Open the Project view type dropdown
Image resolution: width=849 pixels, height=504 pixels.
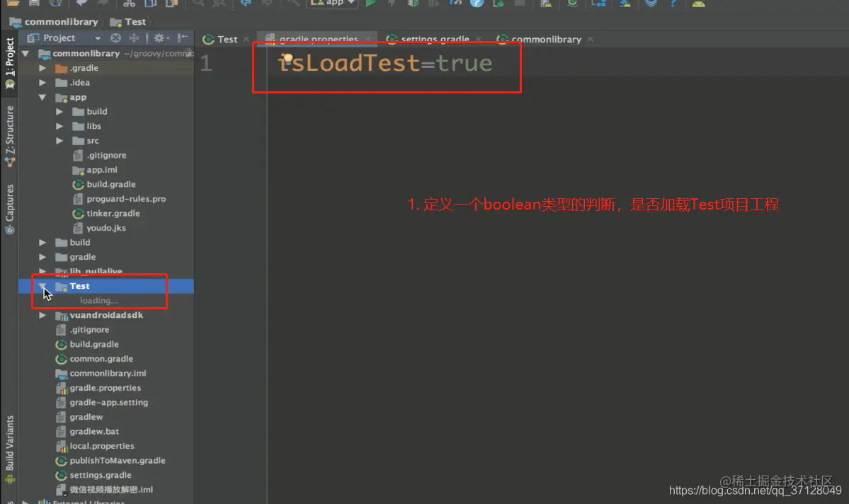(98, 38)
